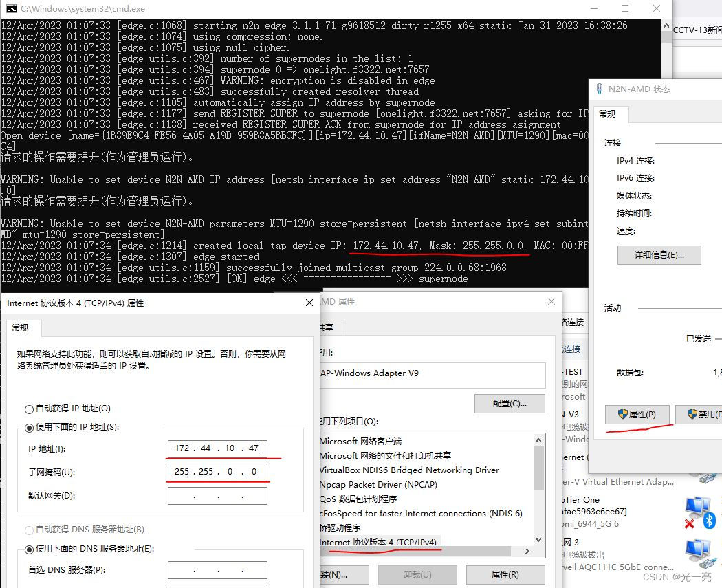Open 详细信息(E)... in N2N-AMD status

659,255
